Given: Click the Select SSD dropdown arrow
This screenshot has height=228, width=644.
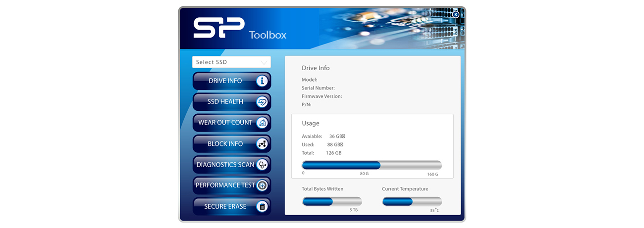Looking at the screenshot, I should coord(265,62).
